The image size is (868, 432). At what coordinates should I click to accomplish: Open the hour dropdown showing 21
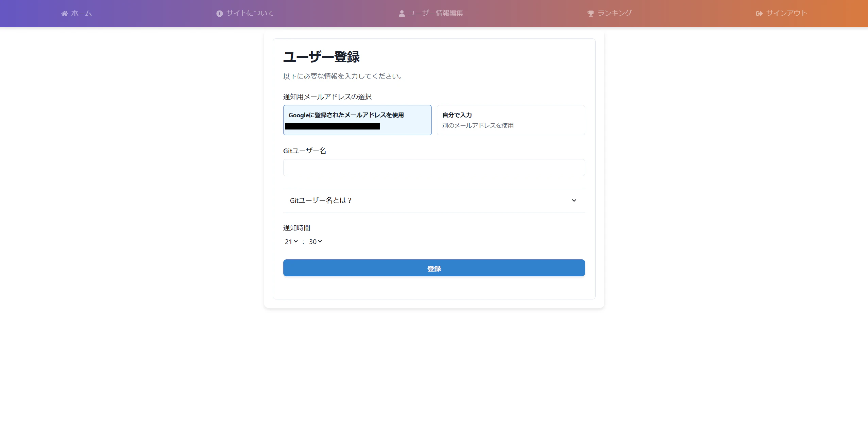(x=291, y=242)
